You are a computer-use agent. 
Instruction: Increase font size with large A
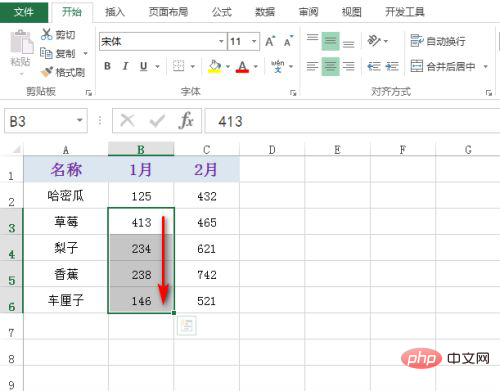(270, 41)
